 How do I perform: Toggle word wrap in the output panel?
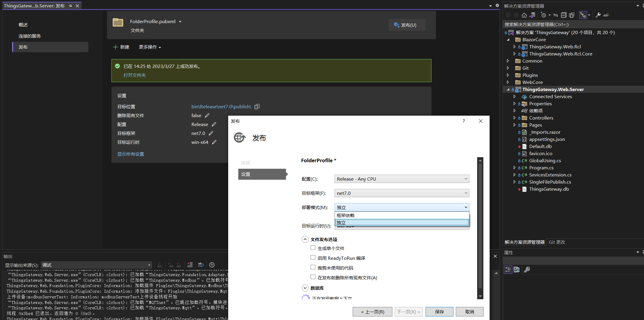201,265
